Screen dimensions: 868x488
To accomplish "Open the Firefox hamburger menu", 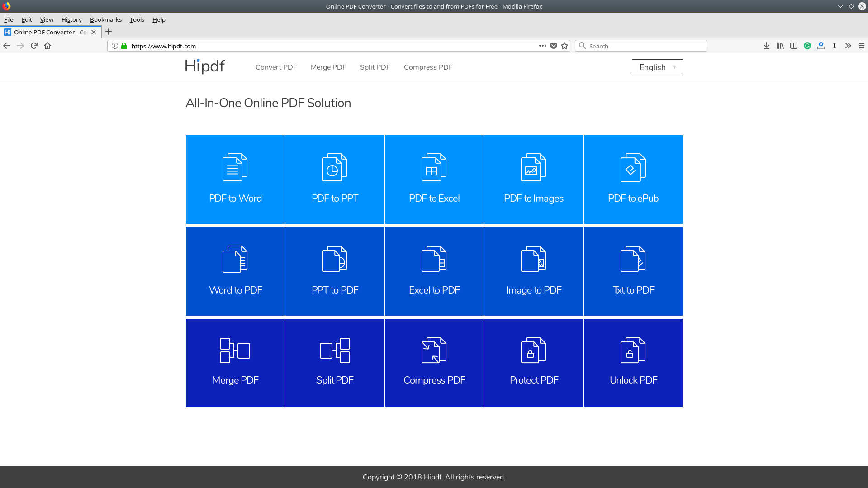I will tap(862, 46).
